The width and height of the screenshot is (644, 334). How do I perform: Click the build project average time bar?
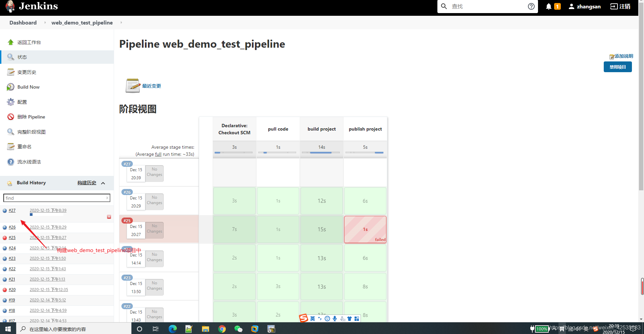tap(321, 153)
